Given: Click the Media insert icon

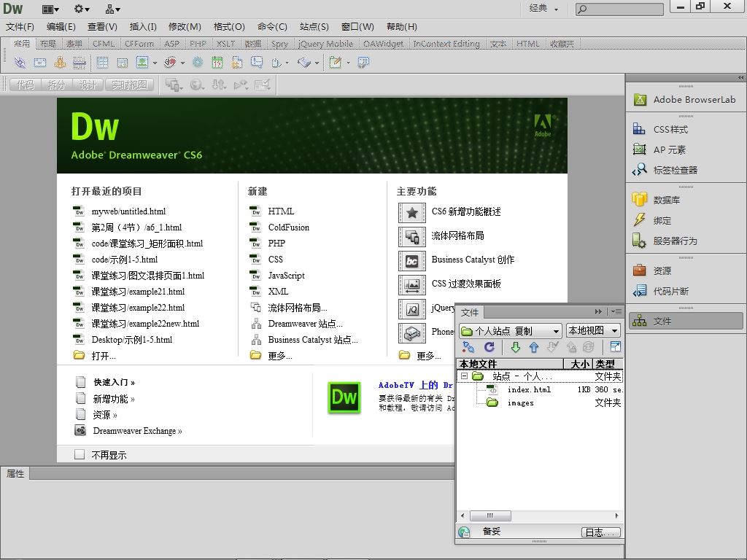Looking at the screenshot, I should pos(170,63).
